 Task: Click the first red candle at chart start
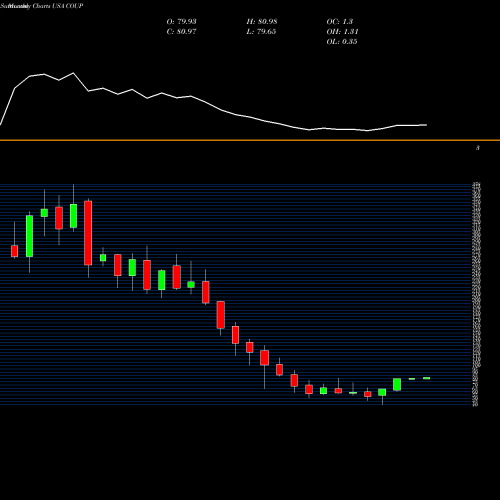[x=14, y=251]
